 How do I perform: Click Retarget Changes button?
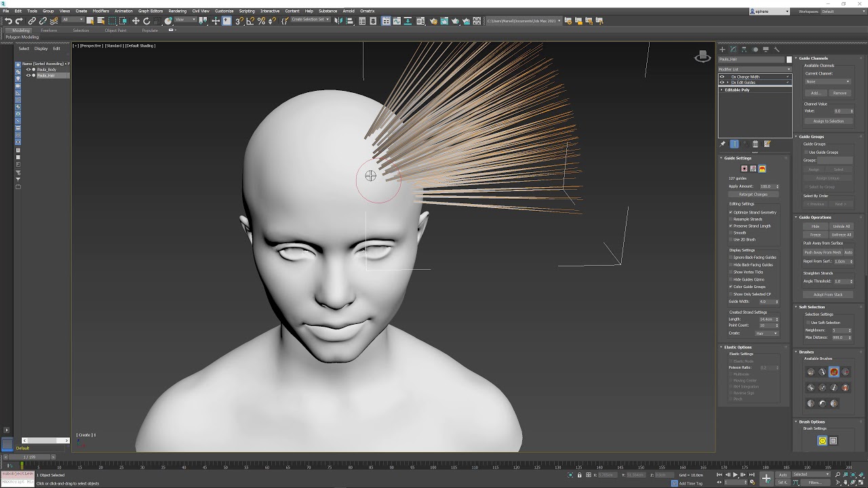pos(753,195)
